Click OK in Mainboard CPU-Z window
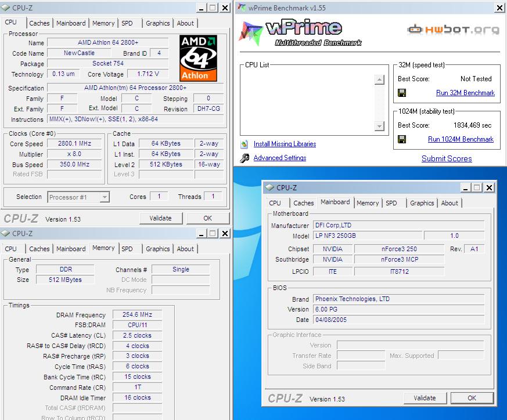The width and height of the screenshot is (507, 420). [472, 398]
